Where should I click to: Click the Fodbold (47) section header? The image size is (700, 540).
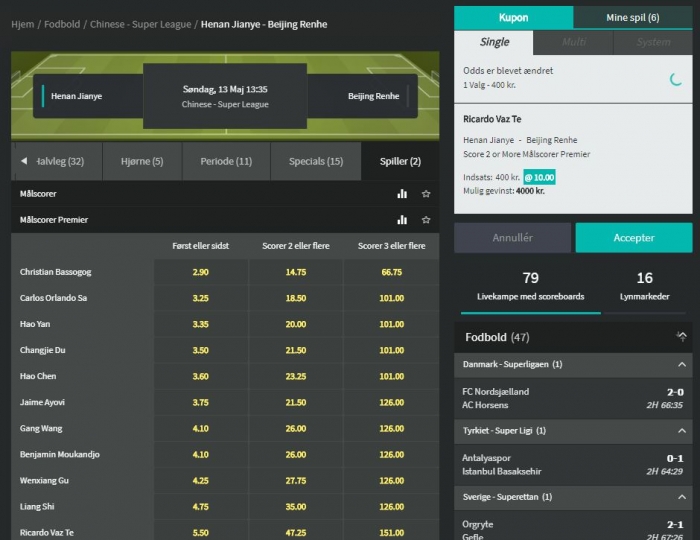(573, 337)
